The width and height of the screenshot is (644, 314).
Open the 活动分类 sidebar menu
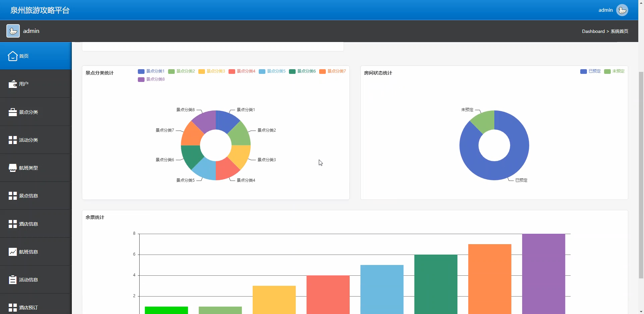[x=36, y=140]
